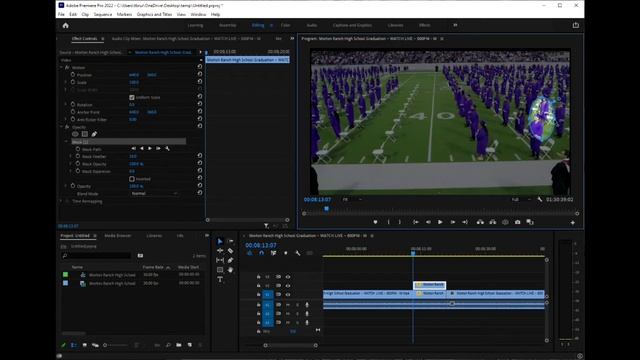Lock the top video track
This screenshot has height=360, width=640.
point(258,277)
